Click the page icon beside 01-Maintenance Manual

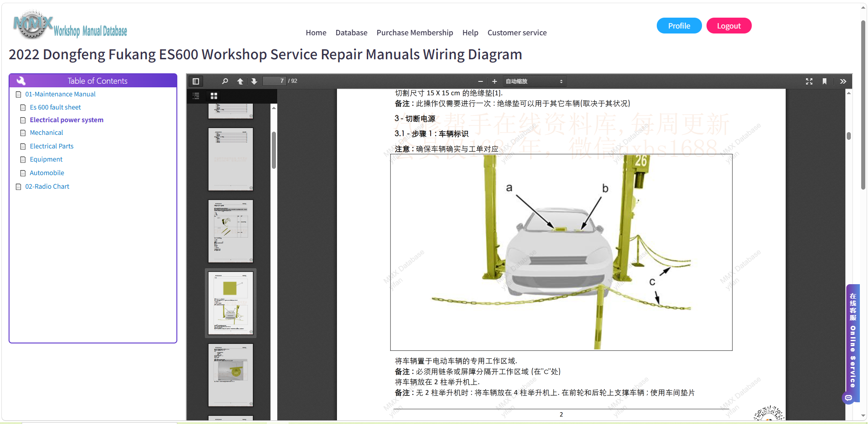(19, 95)
